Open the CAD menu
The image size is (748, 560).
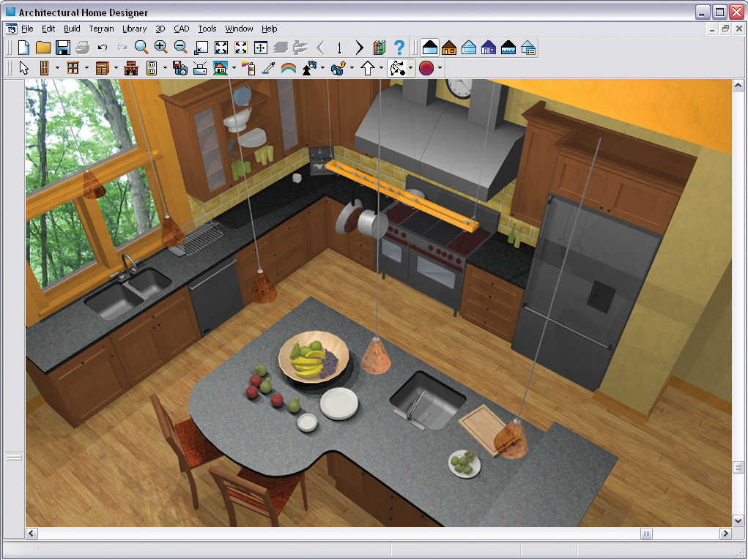click(x=181, y=29)
